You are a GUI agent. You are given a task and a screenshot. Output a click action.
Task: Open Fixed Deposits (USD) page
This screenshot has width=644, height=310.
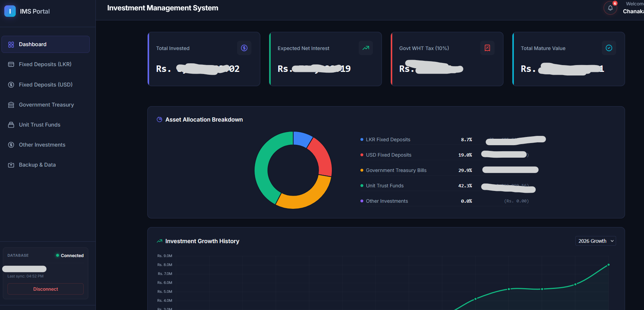pyautogui.click(x=45, y=85)
